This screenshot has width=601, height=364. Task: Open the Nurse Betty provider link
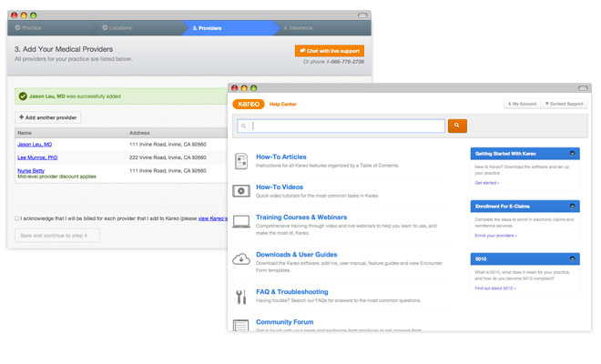31,170
